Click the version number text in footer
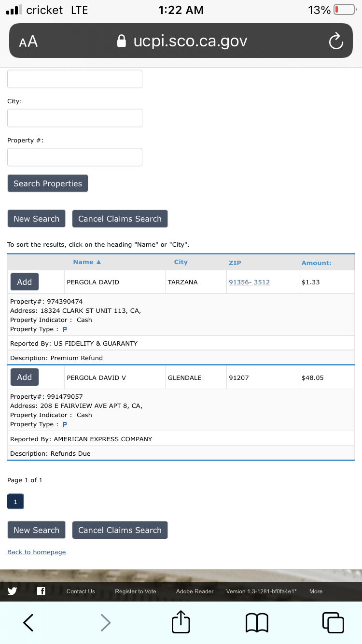The image size is (362, 644). pyautogui.click(x=261, y=591)
